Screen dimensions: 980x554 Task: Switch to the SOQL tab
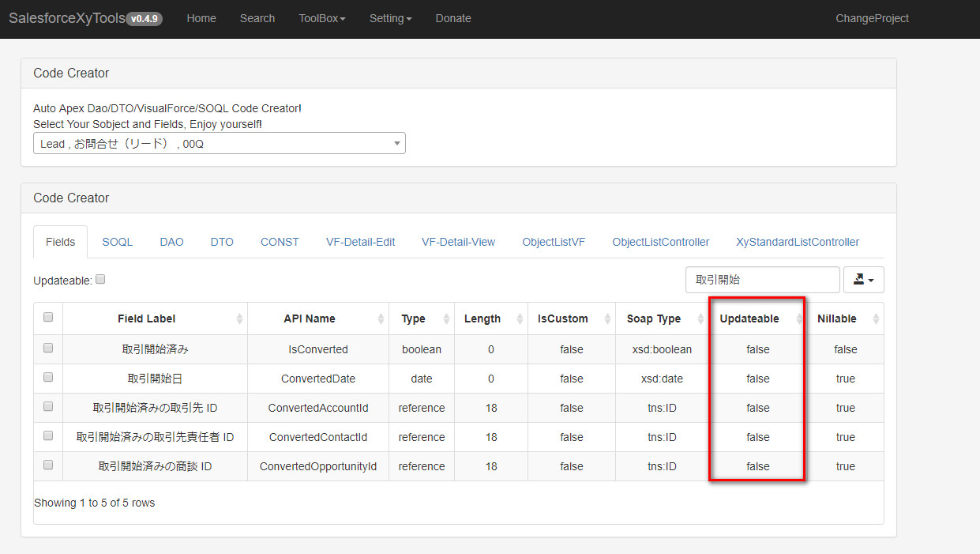tap(118, 242)
